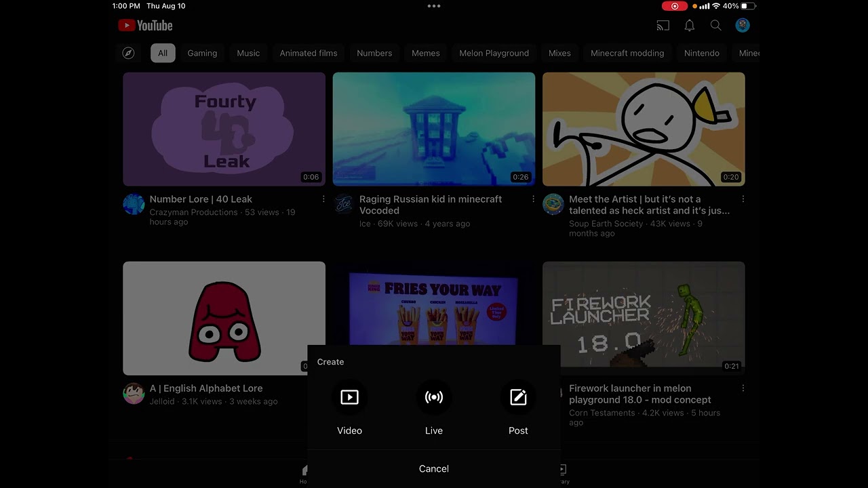Select the Music filter chip
The image size is (868, 488).
click(x=248, y=53)
